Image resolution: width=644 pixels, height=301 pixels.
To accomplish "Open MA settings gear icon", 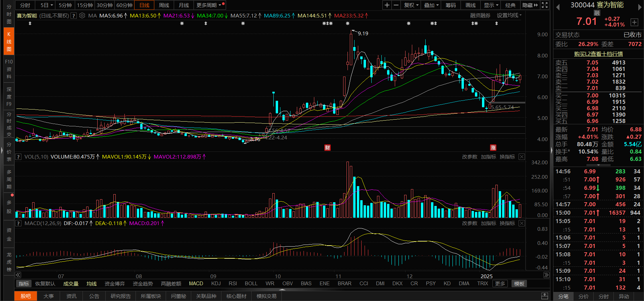I will (x=82, y=15).
